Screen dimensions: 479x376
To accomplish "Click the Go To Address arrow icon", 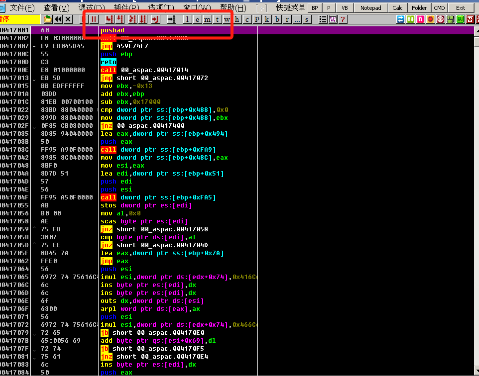I will (x=171, y=19).
